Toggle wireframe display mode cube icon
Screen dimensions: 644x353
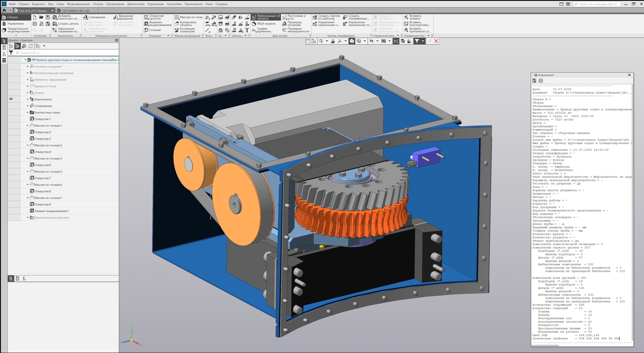(359, 41)
